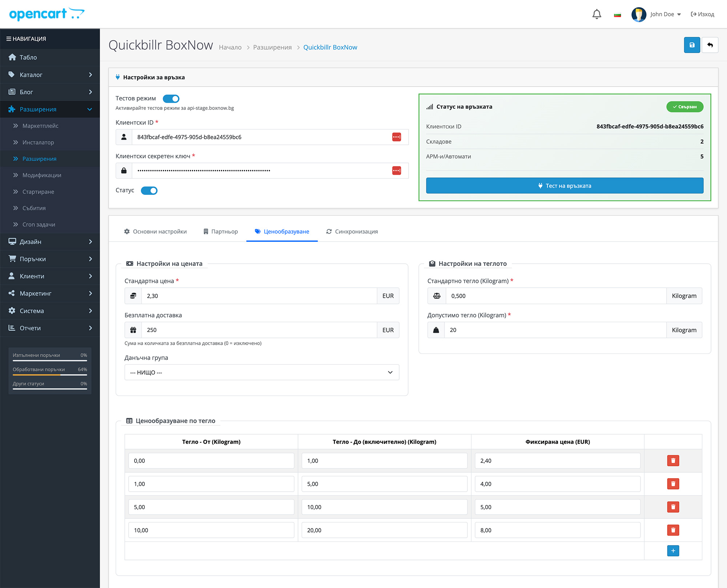Expand the Каталог sidebar menu
727x588 pixels.
tap(50, 75)
